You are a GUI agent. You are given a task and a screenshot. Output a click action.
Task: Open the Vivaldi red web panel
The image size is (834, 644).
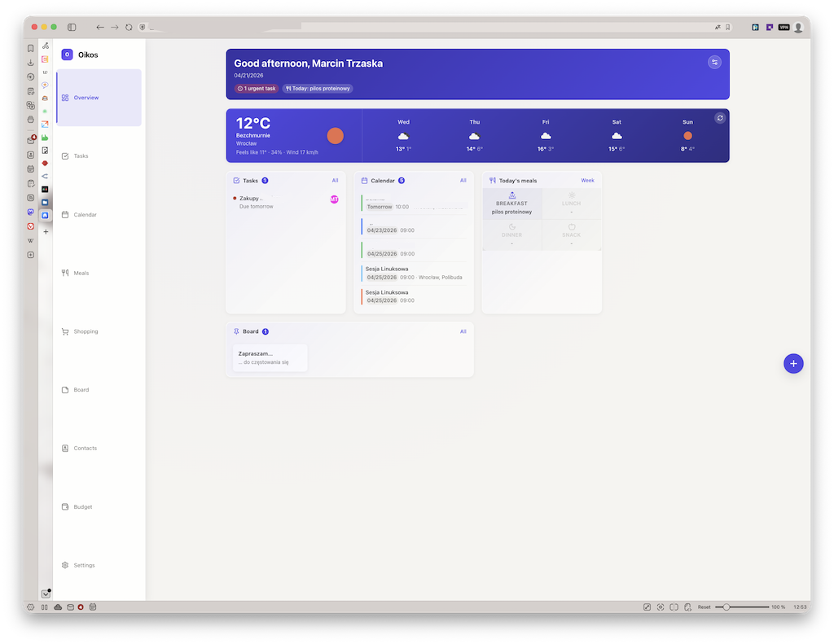tap(30, 226)
